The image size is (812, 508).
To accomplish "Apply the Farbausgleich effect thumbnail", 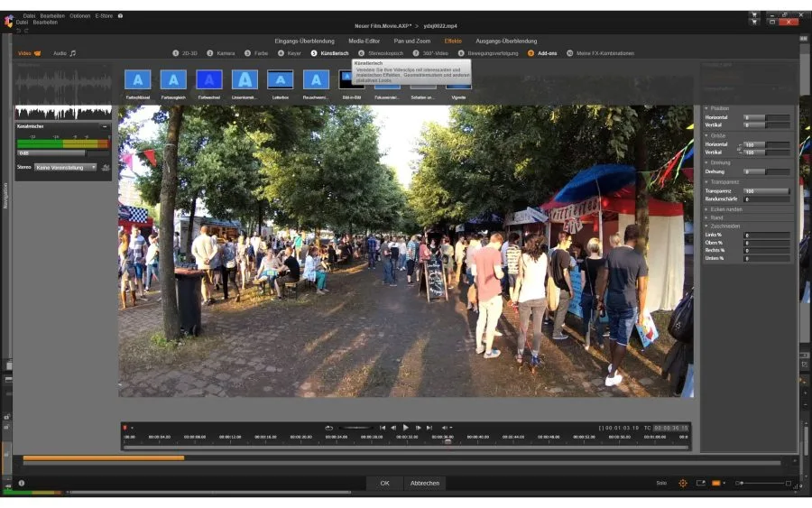I will pyautogui.click(x=173, y=79).
